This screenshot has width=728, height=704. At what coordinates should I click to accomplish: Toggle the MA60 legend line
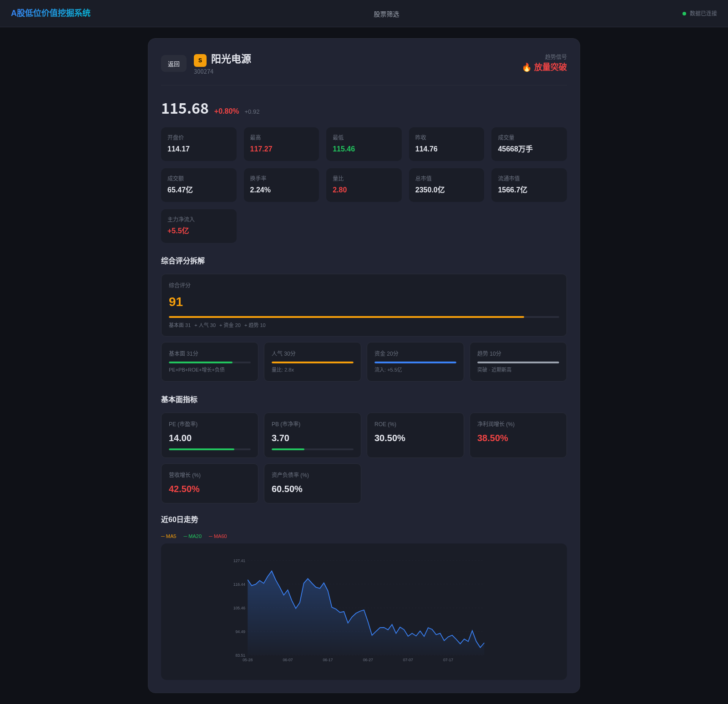click(x=218, y=536)
